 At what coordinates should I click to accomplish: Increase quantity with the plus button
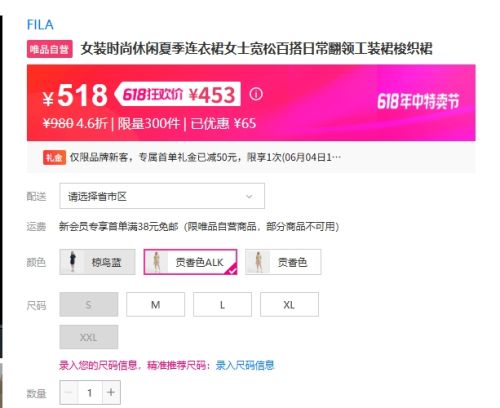tap(111, 392)
